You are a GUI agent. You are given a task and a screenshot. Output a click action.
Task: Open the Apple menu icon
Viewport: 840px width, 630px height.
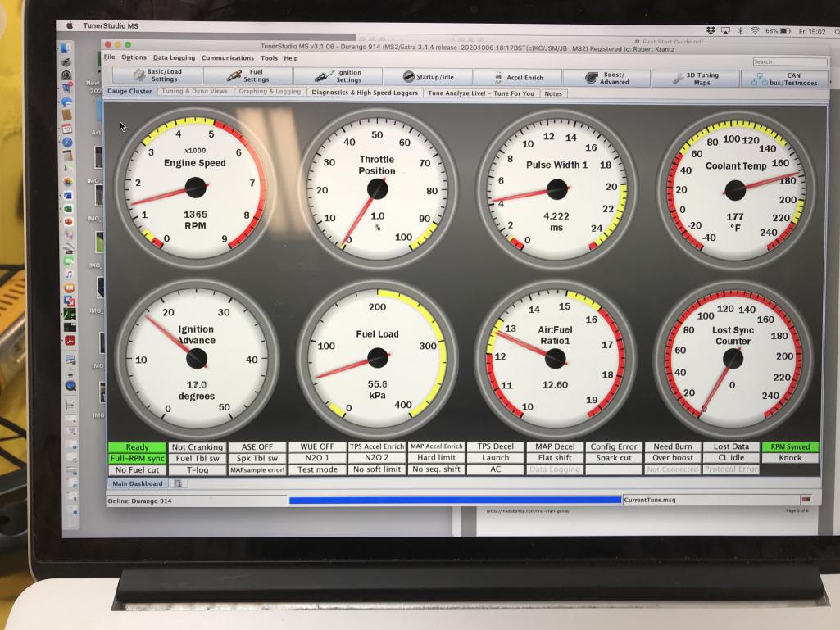(71, 26)
